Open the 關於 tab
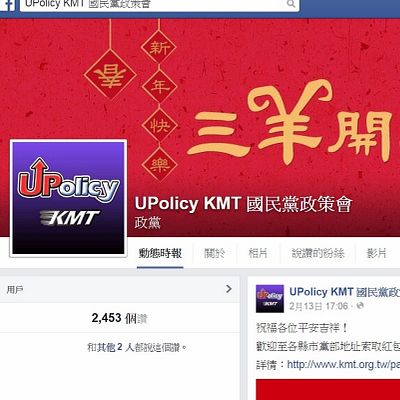The image size is (400, 400). point(214,254)
